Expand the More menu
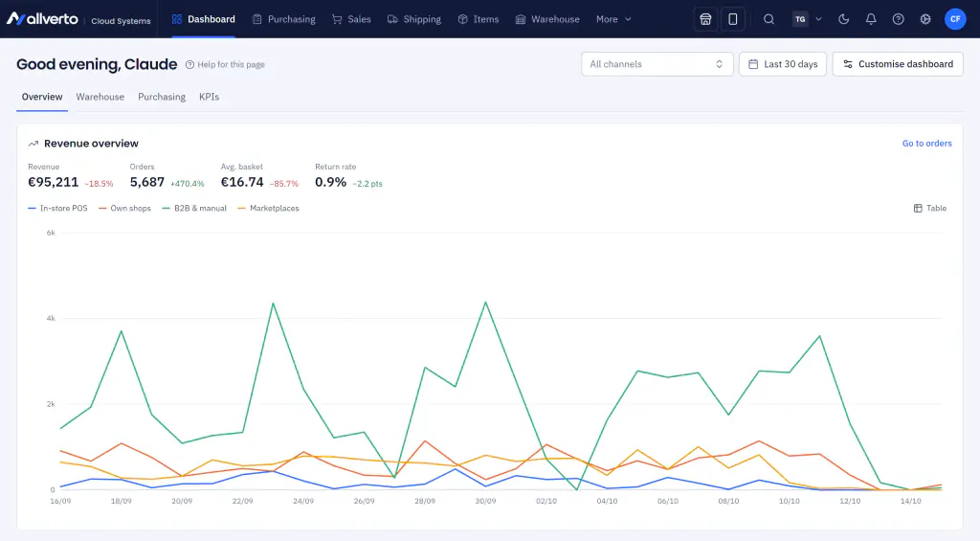Screen dimensions: 980x541 613,19
